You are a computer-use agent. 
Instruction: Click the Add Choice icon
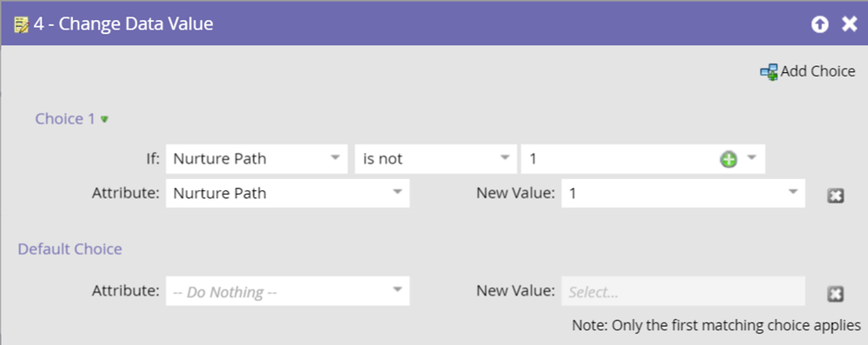pyautogui.click(x=768, y=72)
